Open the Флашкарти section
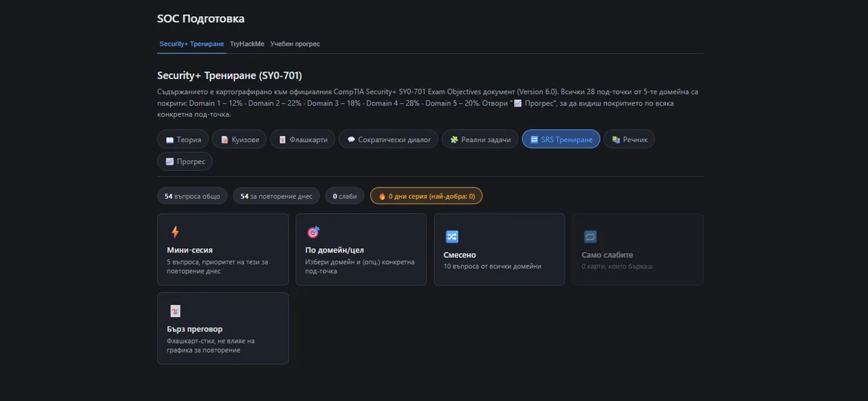 [x=303, y=140]
